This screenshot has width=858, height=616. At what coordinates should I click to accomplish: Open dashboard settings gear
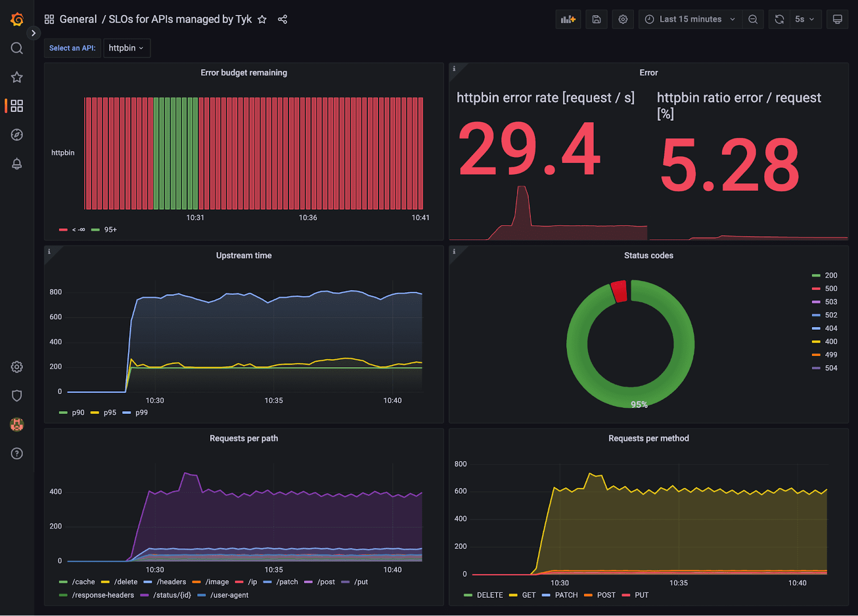(623, 19)
